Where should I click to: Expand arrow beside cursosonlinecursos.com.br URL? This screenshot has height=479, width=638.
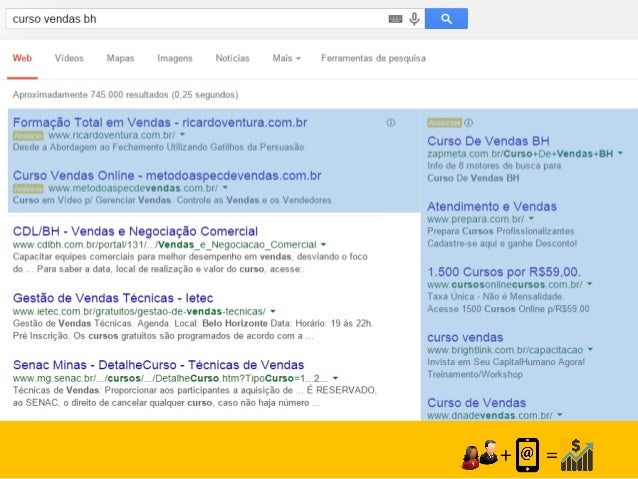(x=589, y=284)
